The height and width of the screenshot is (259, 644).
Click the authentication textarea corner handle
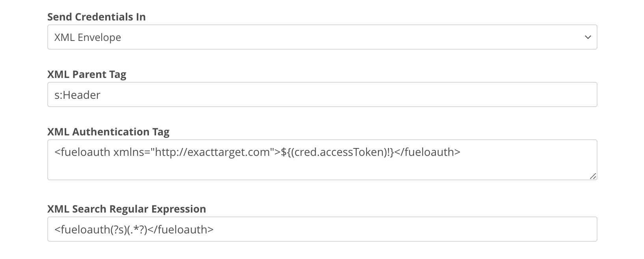(594, 177)
